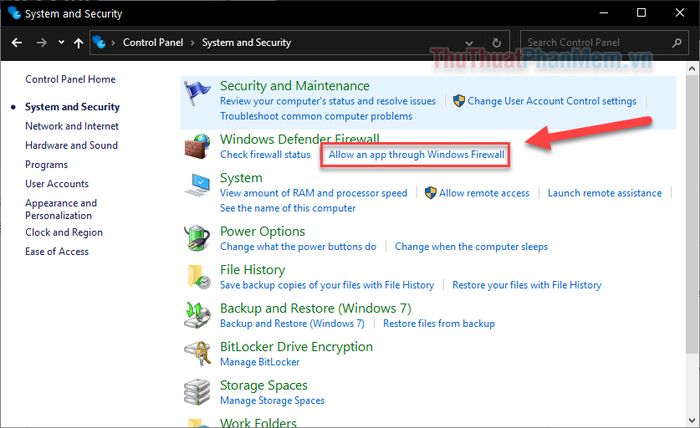Click the System computer icon
The image size is (700, 428).
(197, 185)
